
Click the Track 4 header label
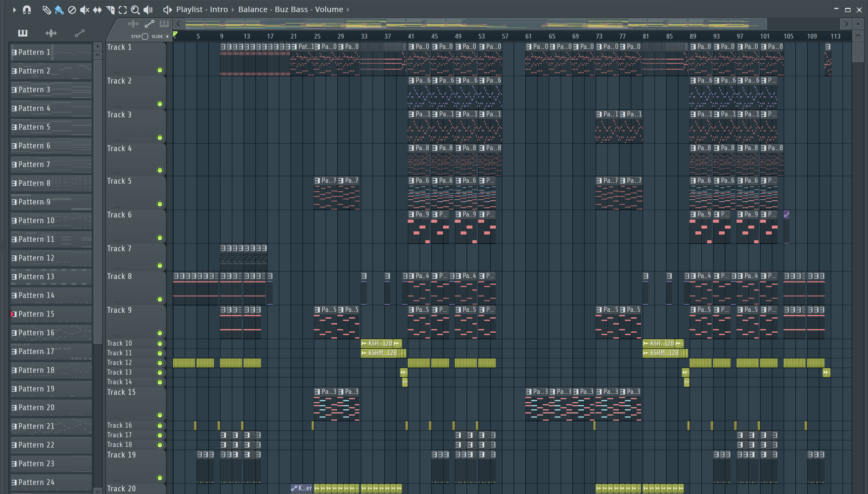119,149
